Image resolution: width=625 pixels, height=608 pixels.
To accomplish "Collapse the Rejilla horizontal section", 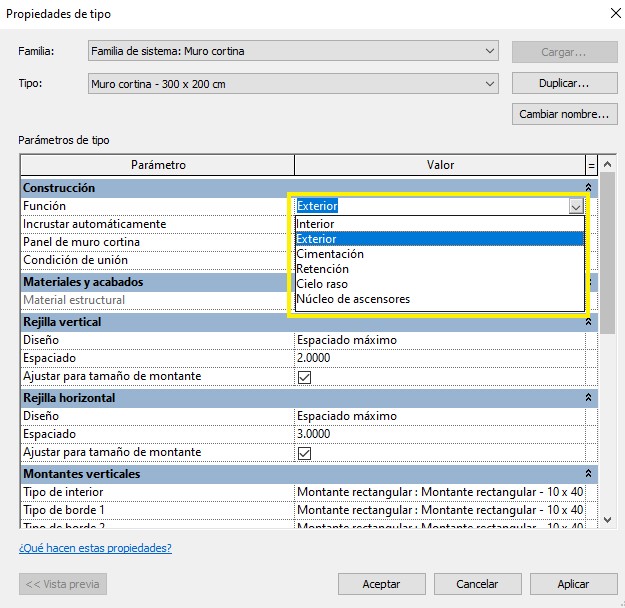I will pos(588,398).
